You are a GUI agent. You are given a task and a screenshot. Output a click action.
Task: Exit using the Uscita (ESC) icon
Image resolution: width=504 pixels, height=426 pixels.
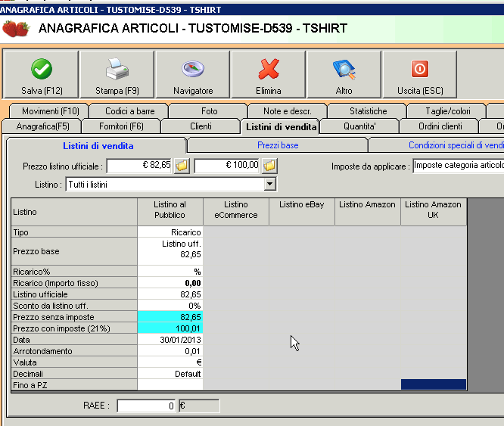[x=419, y=70]
